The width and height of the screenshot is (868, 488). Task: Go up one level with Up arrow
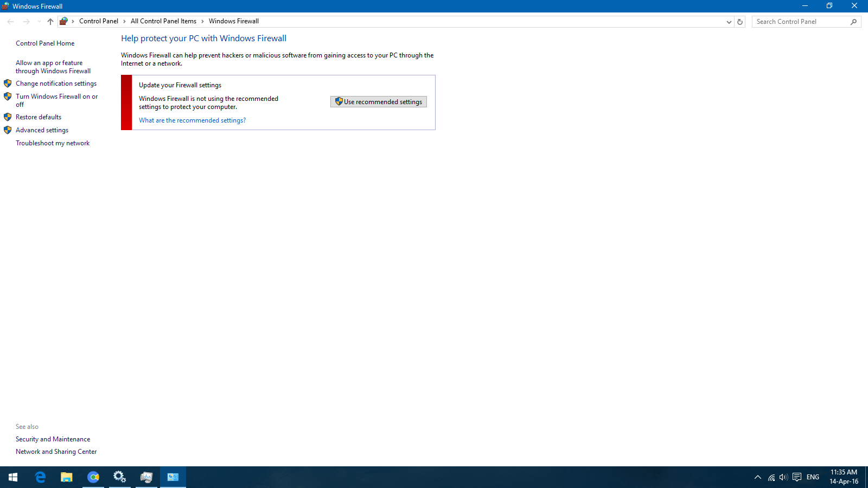(x=50, y=22)
